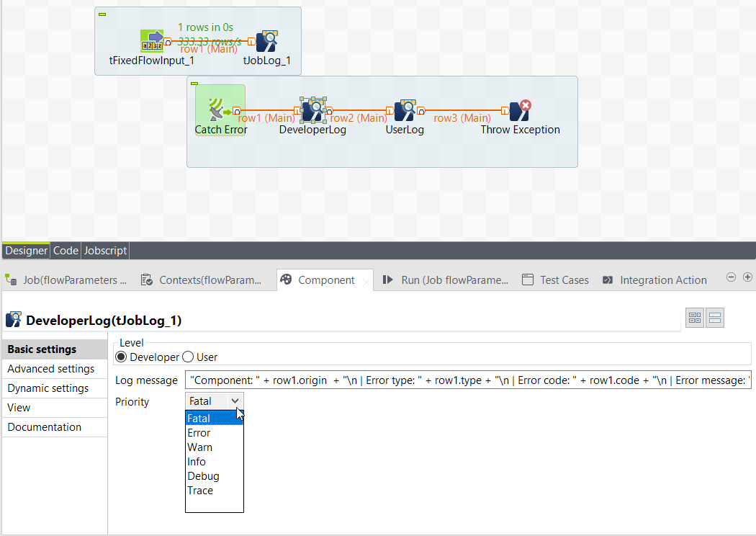Select the tFixedFlowInput_1 component icon
Screen dimensions: 756x536
pos(151,41)
